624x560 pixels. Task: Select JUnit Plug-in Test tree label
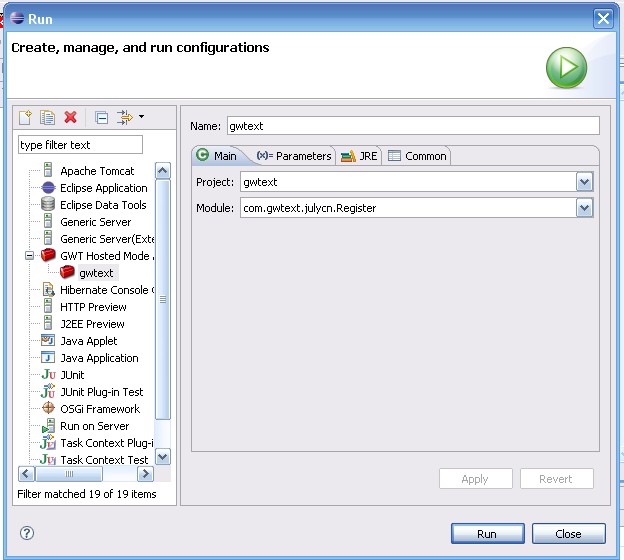point(101,392)
